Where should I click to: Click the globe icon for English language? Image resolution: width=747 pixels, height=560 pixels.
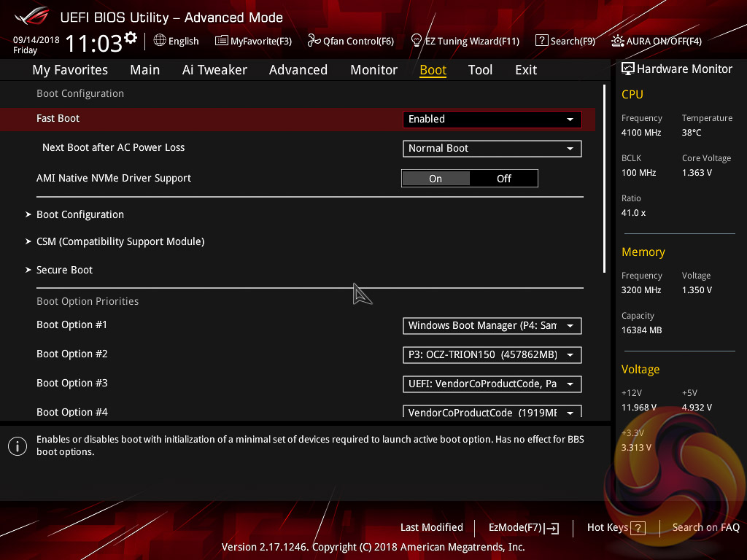click(x=160, y=41)
